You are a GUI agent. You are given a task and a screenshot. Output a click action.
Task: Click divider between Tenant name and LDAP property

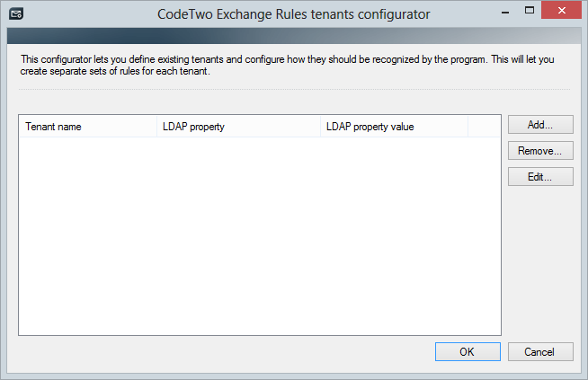[156, 127]
